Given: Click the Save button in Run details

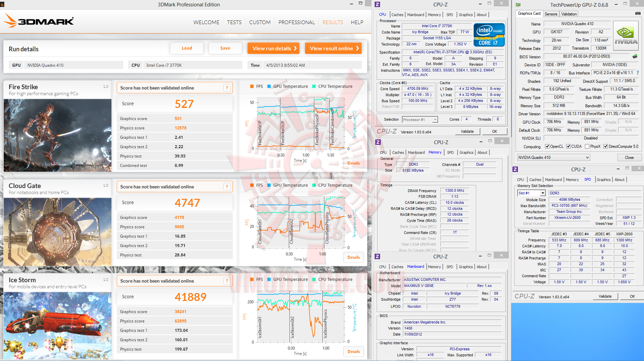Looking at the screenshot, I should click(x=225, y=48).
